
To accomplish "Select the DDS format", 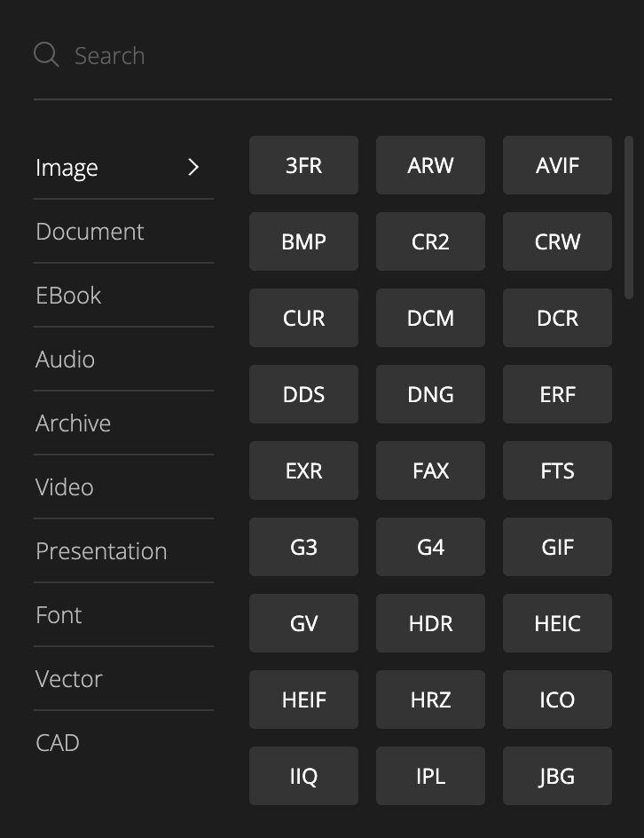I will (x=304, y=394).
